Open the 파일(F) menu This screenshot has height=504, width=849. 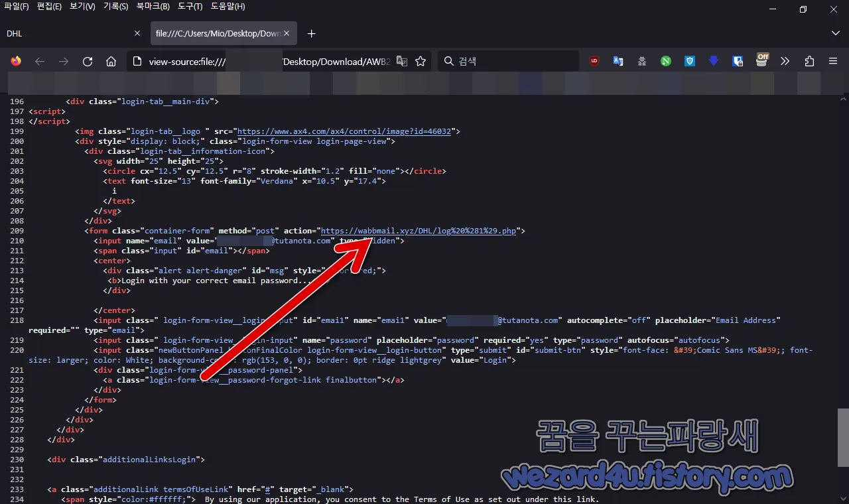17,7
